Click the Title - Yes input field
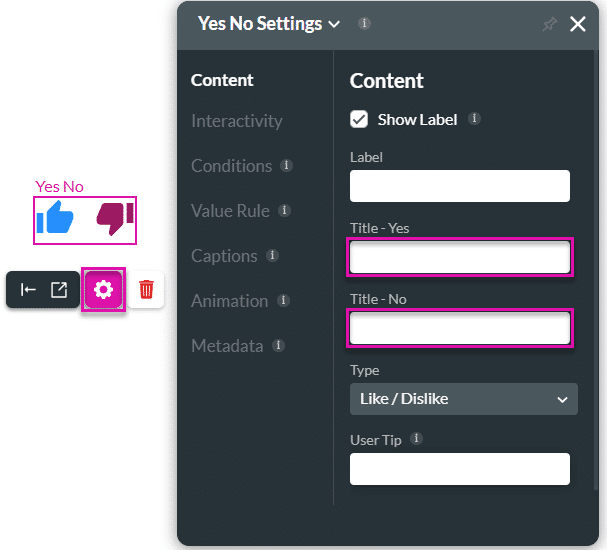Viewport: 607px width, 550px height. pos(460,258)
